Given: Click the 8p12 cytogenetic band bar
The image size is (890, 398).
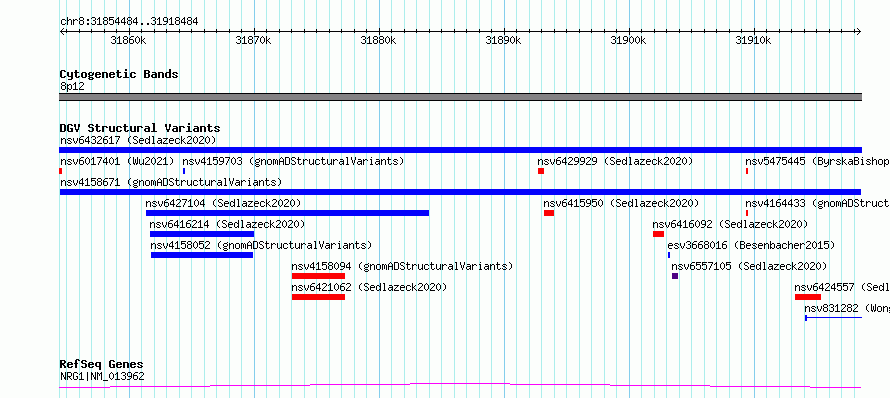Looking at the screenshot, I should coord(460,97).
